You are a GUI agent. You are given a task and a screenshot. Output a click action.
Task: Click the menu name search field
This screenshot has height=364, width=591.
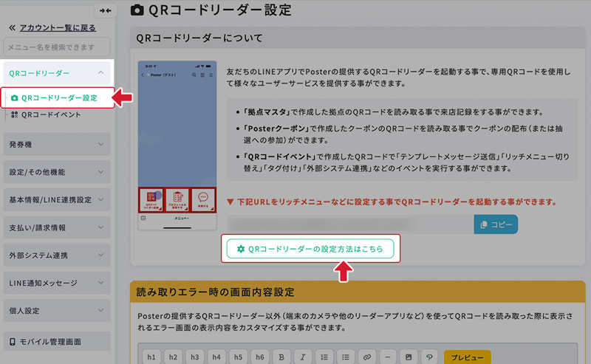(58, 48)
